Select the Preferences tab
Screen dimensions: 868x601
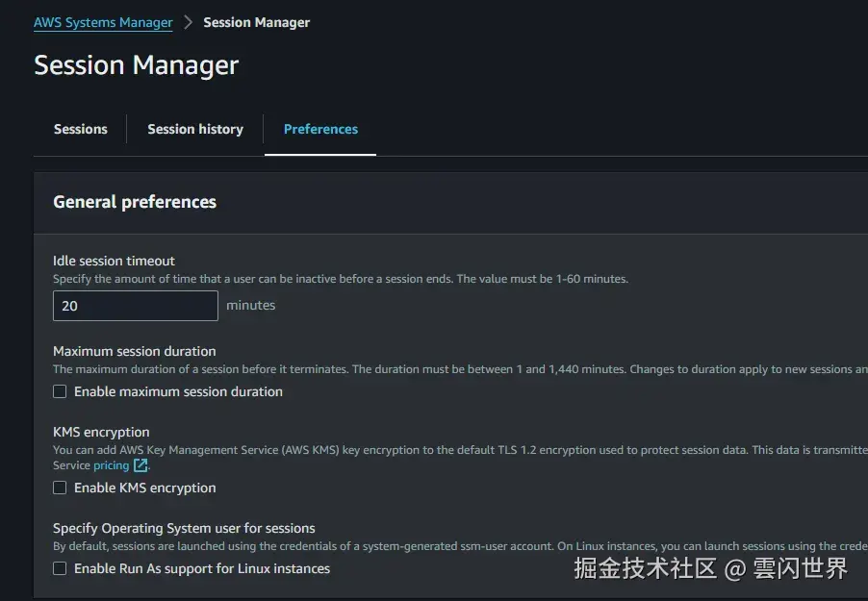tap(320, 129)
